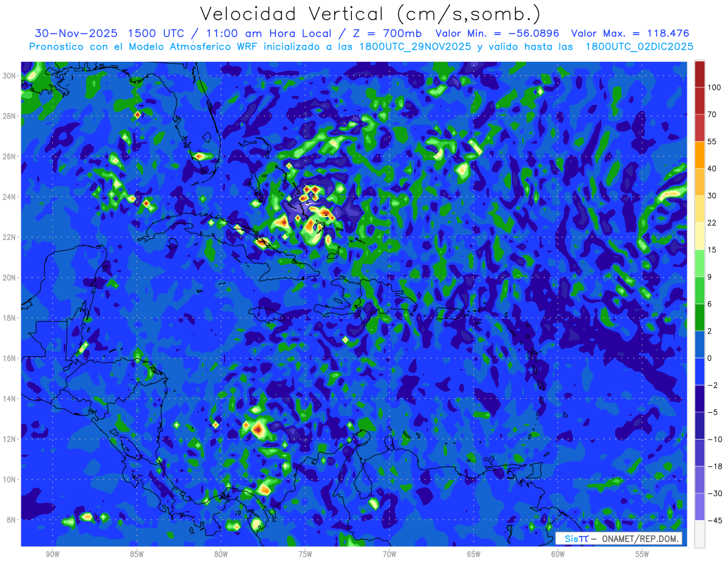Click the '70W' longitude label
728x562 pixels.
[x=389, y=554]
